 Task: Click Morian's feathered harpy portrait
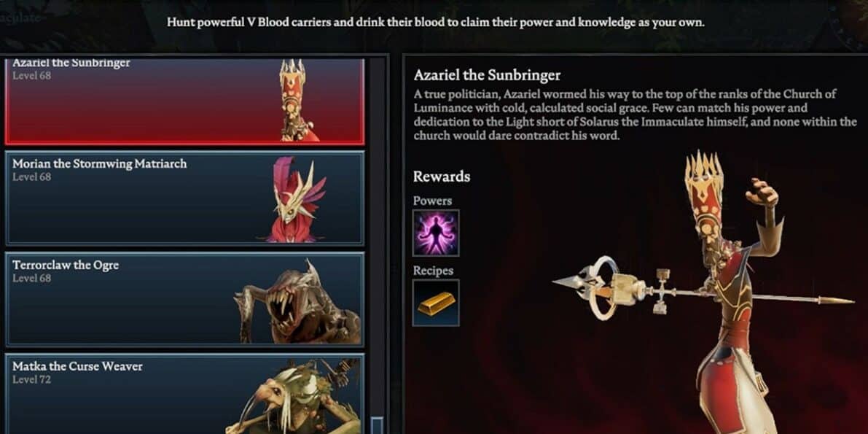pos(297,200)
